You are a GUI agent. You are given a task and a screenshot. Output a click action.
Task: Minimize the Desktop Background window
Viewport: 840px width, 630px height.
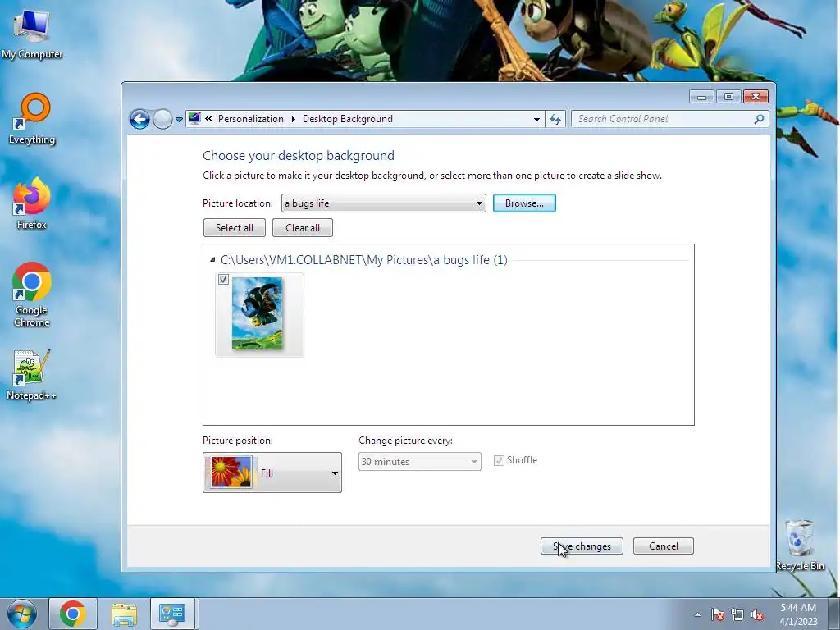701,97
